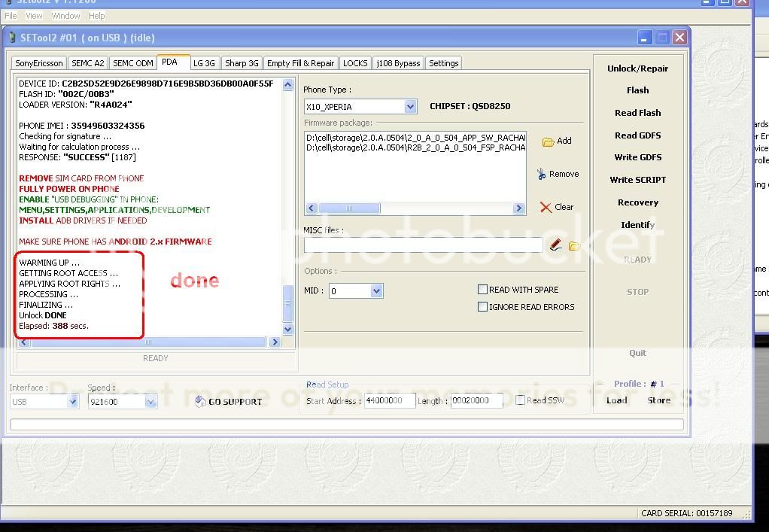Select the APP_SW firmware package entry
769x532 pixels.
tap(415, 138)
